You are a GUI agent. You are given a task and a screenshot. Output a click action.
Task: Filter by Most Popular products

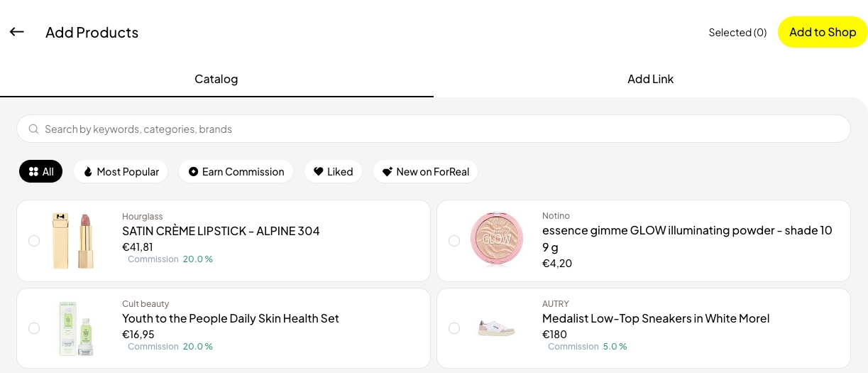[x=121, y=172]
